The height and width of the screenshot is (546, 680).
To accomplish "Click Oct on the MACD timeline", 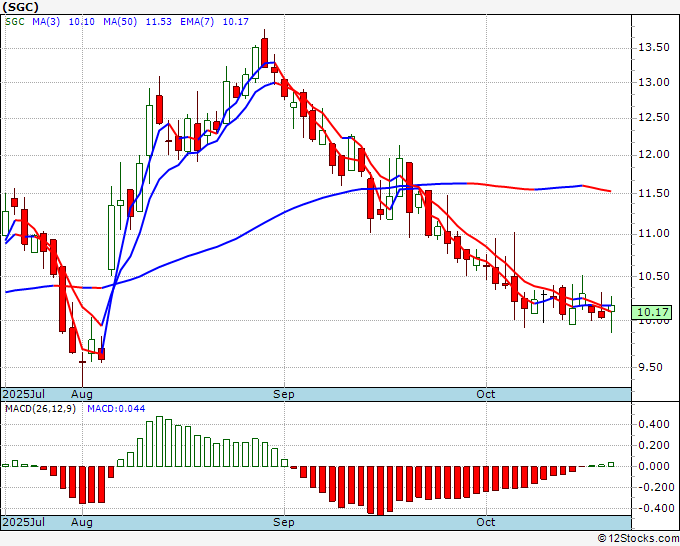I will coord(486,522).
